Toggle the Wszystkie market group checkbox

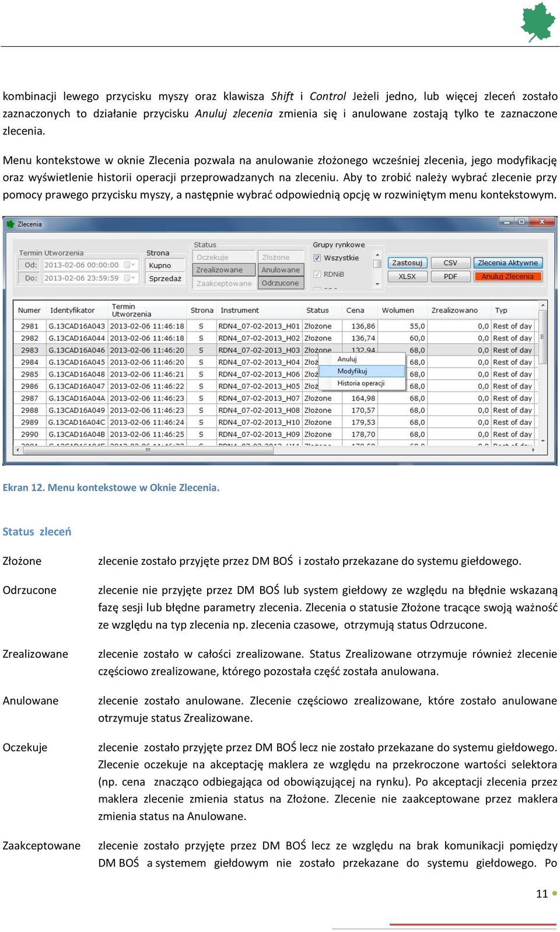tap(317, 258)
